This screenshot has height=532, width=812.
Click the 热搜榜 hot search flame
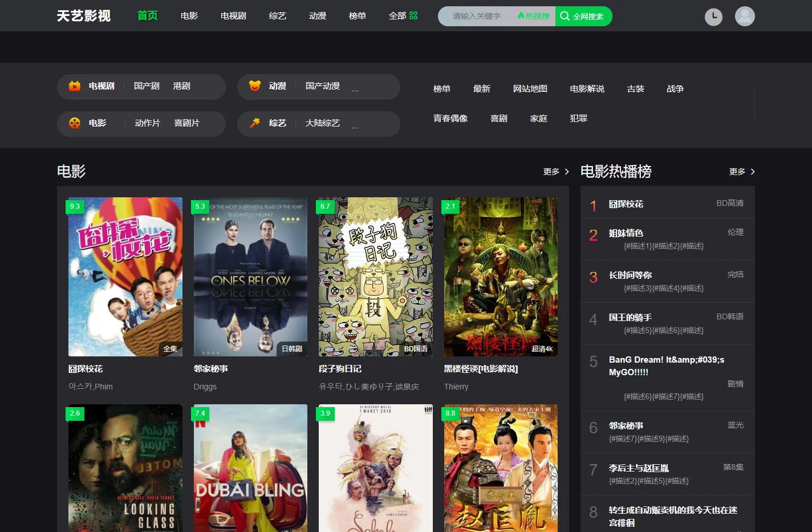point(533,16)
